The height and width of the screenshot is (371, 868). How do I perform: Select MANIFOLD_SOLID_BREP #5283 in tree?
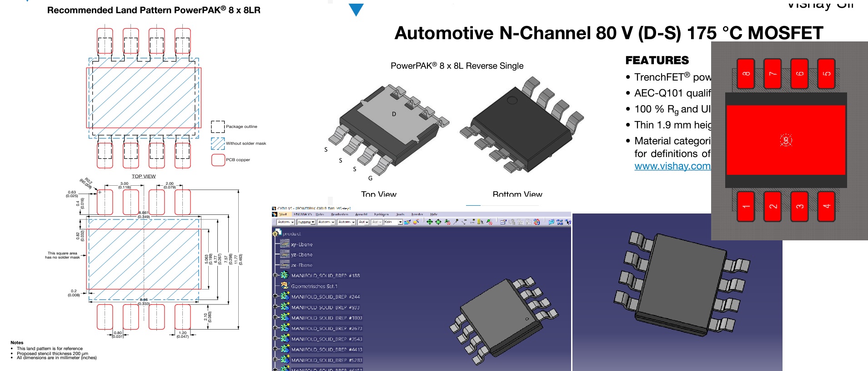[326, 360]
